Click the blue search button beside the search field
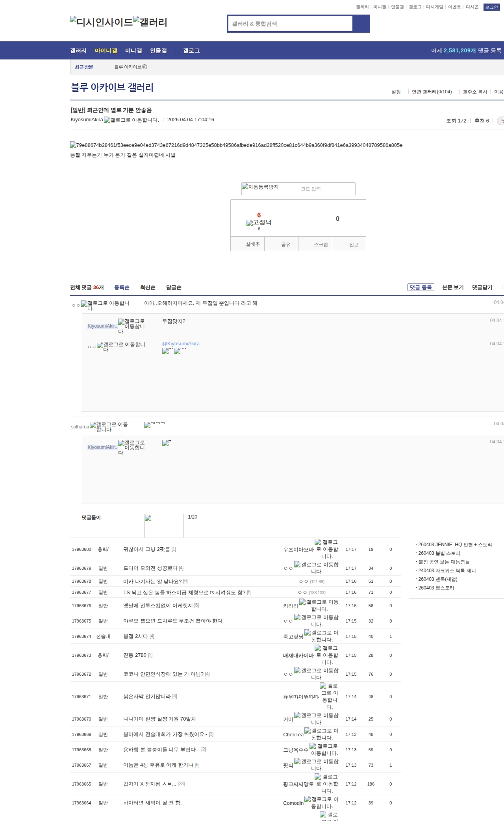The image size is (504, 821). click(x=361, y=24)
